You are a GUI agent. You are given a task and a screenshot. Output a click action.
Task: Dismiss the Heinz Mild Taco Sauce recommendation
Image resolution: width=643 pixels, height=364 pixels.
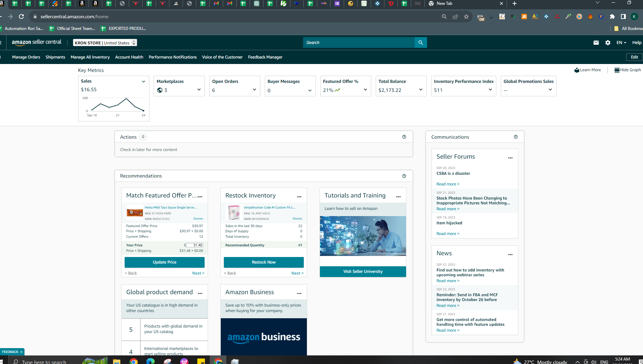(x=198, y=218)
